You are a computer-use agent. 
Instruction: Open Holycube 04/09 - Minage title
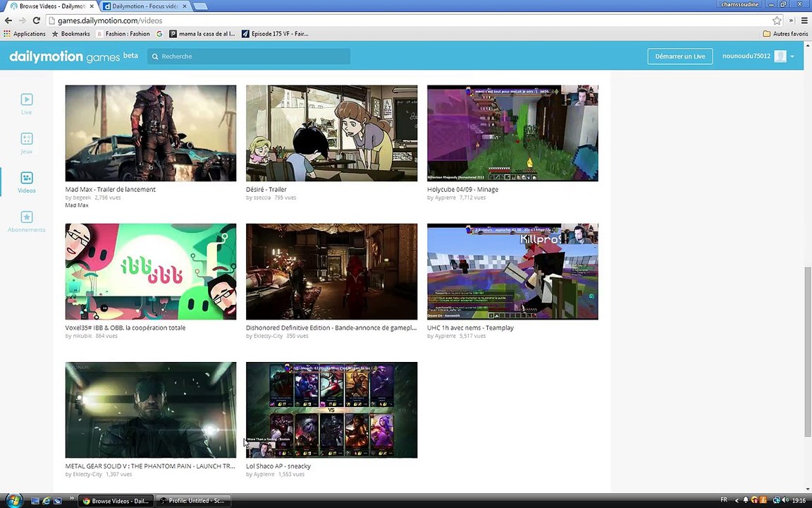click(x=462, y=189)
